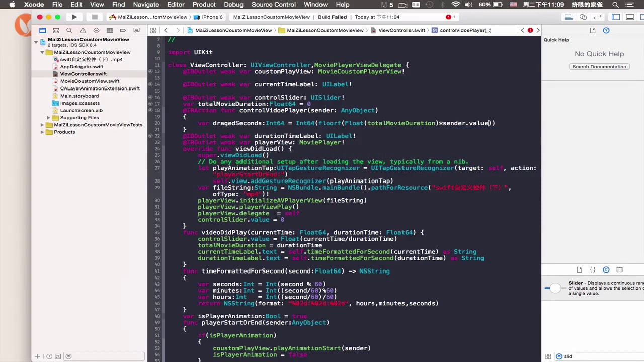Show the Object library
The width and height of the screenshot is (644, 362).
606,270
